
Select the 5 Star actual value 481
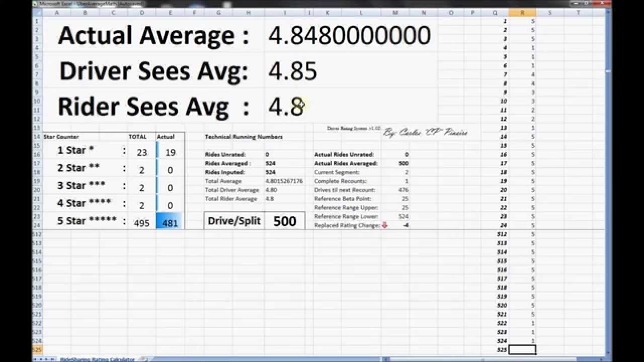click(x=170, y=223)
